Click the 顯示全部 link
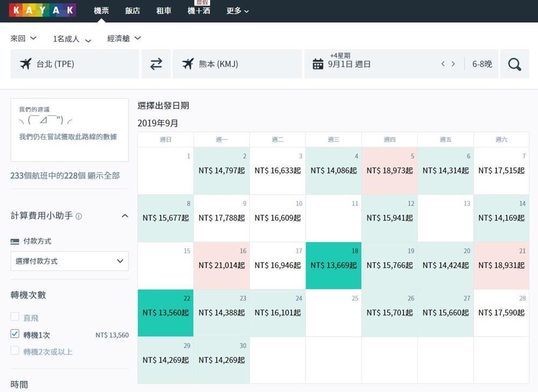The image size is (538, 392). (104, 176)
